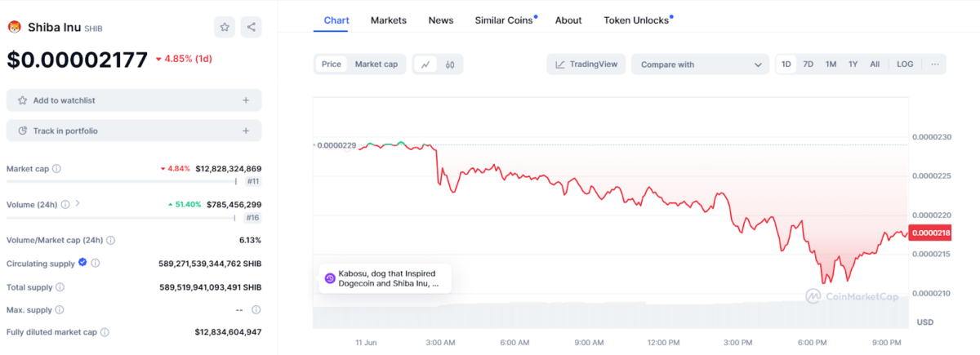Open the Token Unlocks tab
The width and height of the screenshot is (980, 355).
coord(638,20)
